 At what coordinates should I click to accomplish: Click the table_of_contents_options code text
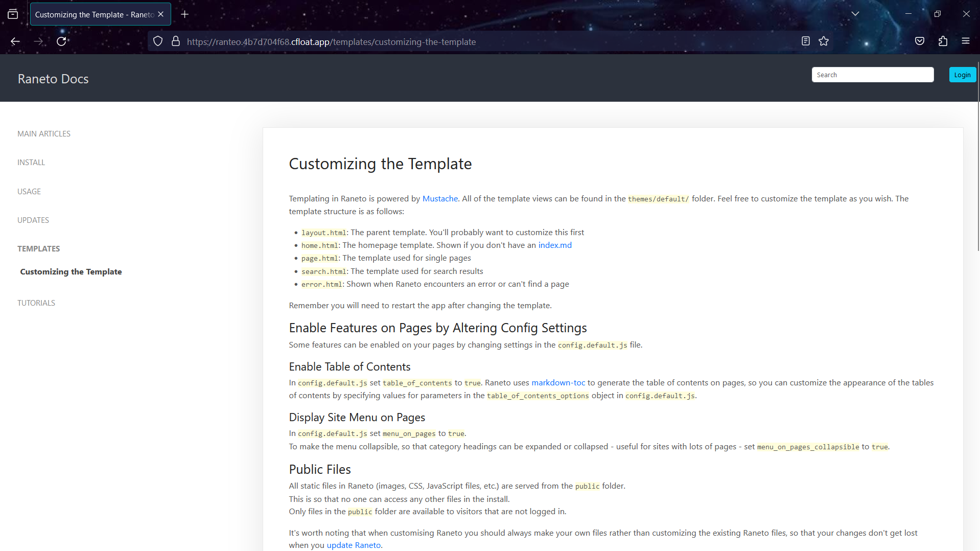coord(538,396)
